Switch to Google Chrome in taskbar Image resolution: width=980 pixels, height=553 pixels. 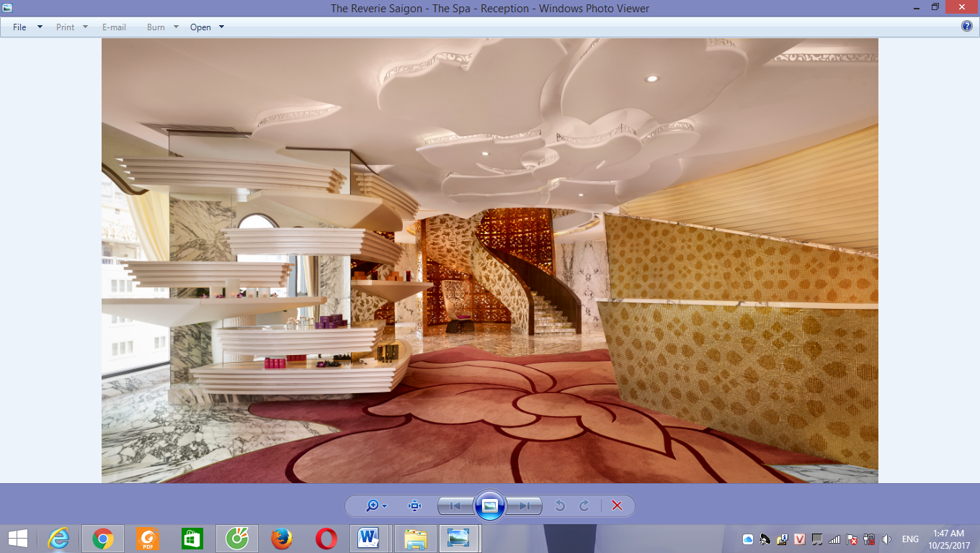click(x=103, y=539)
